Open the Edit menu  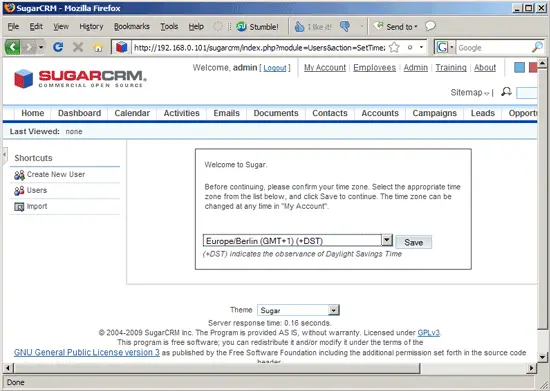coord(36,27)
